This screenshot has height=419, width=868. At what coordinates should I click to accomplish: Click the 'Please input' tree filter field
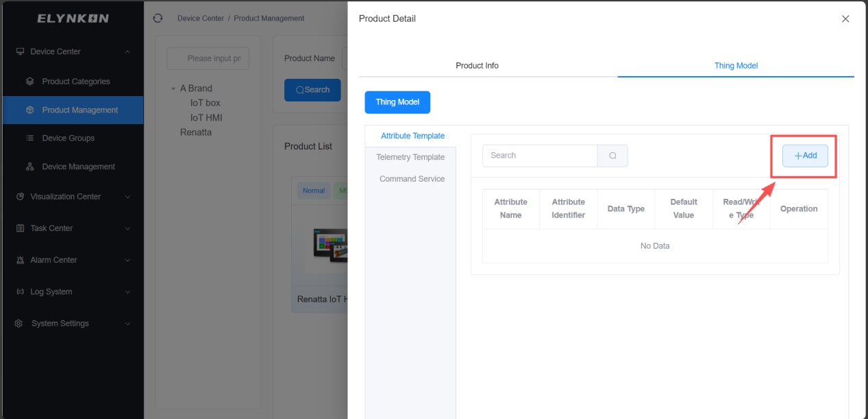pos(208,58)
